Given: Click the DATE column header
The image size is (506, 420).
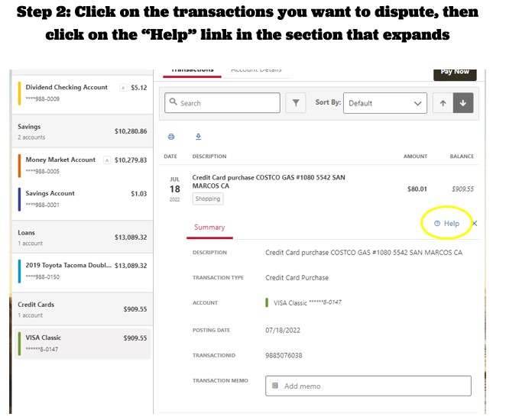Looking at the screenshot, I should pyautogui.click(x=170, y=157).
